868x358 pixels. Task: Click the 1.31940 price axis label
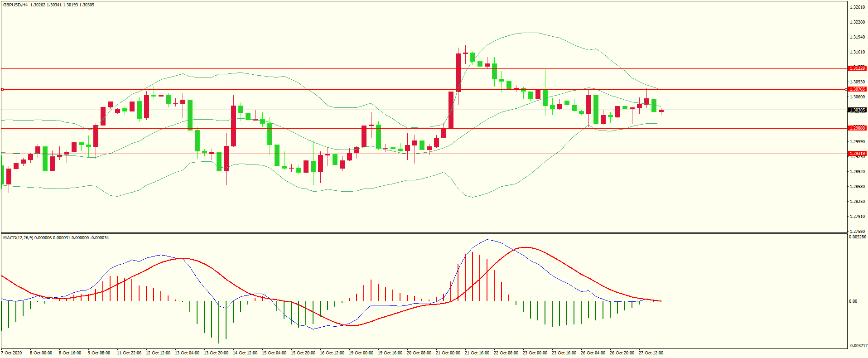click(x=857, y=37)
